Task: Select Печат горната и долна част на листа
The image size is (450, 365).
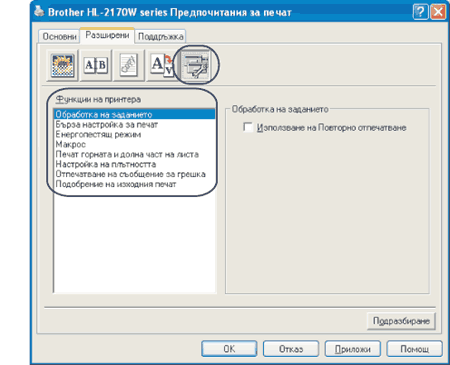Action: [x=135, y=154]
